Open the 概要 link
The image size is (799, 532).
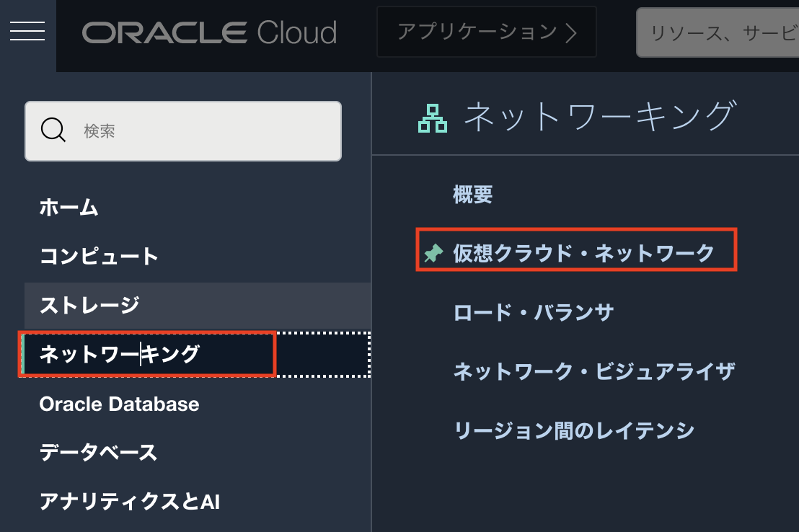pyautogui.click(x=472, y=195)
